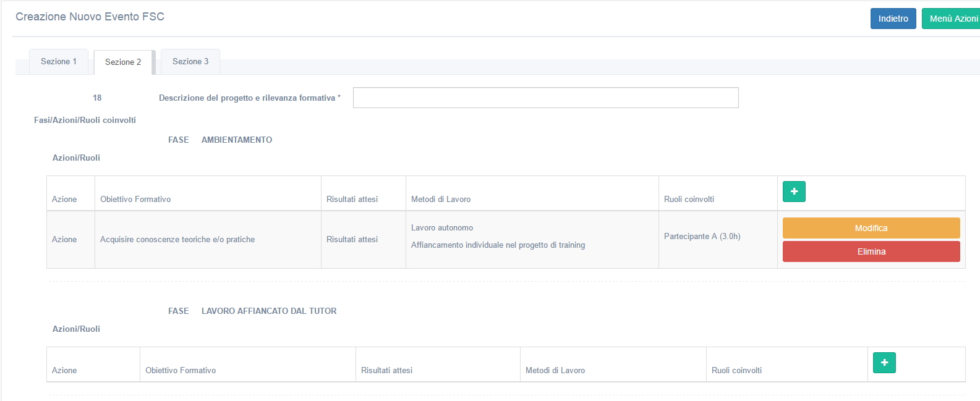Image resolution: width=980 pixels, height=401 pixels.
Task: Click the 'Creazione Nuovo Evento FSC' page title
Action: pyautogui.click(x=90, y=17)
